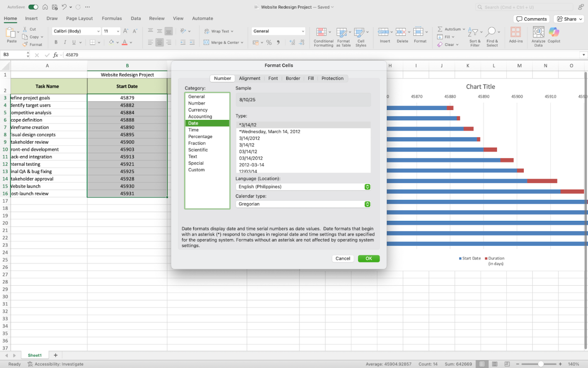Open the Formulas ribbon tab
Viewport: 588px width, 368px height.
click(111, 18)
